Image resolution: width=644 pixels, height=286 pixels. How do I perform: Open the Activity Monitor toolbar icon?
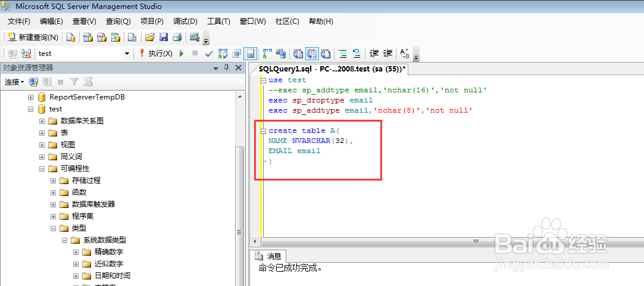coord(194,38)
